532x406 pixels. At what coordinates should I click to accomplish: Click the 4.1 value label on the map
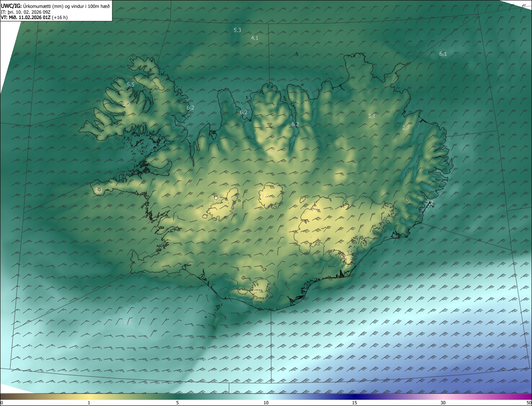coord(254,38)
